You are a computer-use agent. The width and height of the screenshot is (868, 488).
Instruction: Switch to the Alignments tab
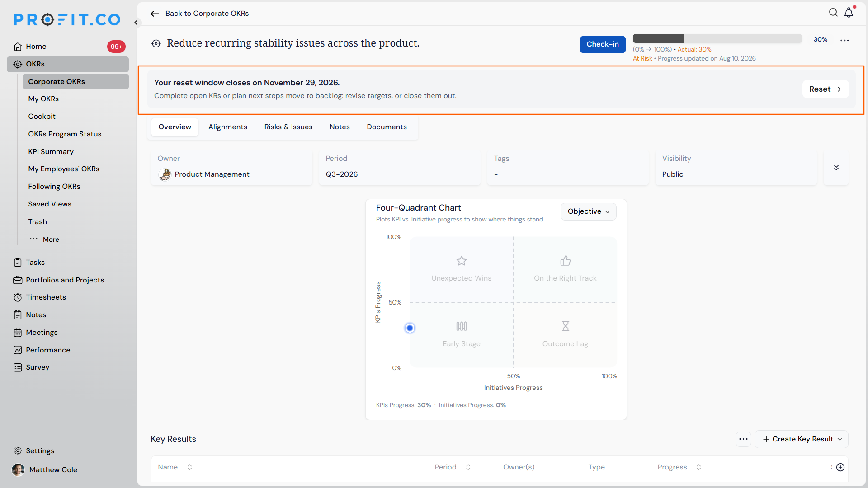[228, 127]
